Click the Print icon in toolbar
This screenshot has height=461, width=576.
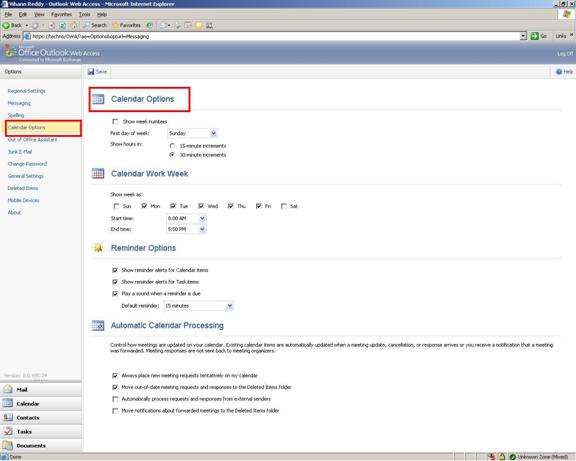178,25
